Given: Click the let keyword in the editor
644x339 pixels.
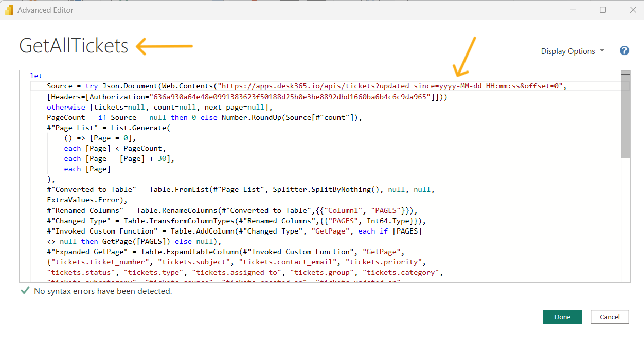Looking at the screenshot, I should click(36, 76).
